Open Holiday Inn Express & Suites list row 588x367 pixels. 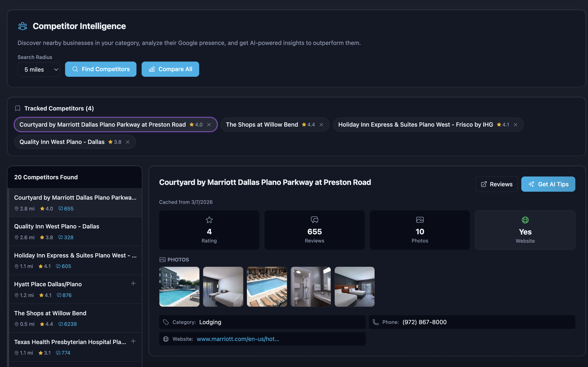point(75,261)
